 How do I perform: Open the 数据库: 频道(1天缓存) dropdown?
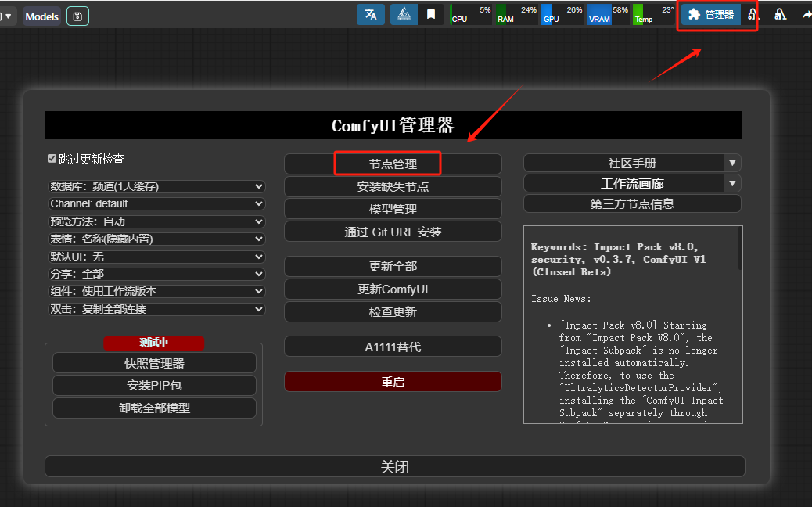(156, 186)
